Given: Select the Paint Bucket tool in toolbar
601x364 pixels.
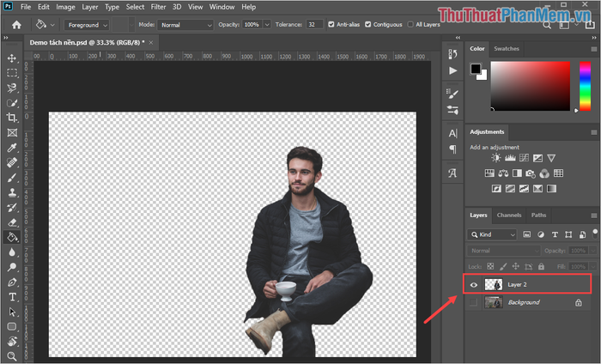Looking at the screenshot, I should 12,237.
